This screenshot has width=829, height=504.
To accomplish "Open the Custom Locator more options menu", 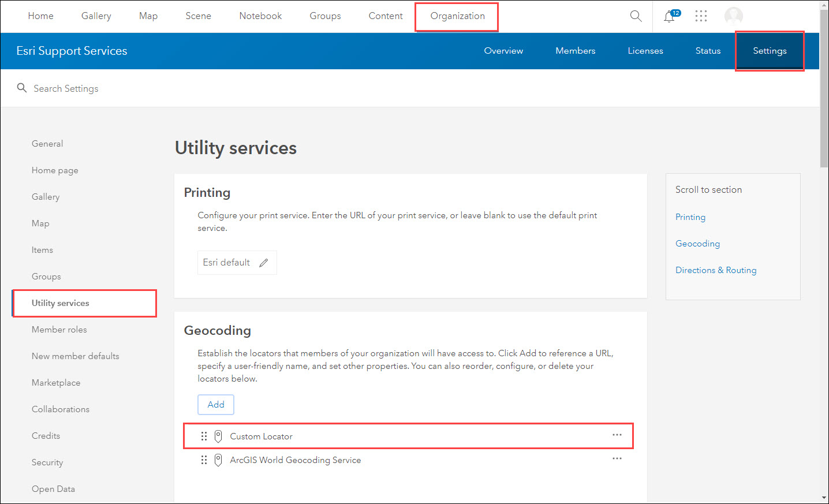I will click(617, 435).
